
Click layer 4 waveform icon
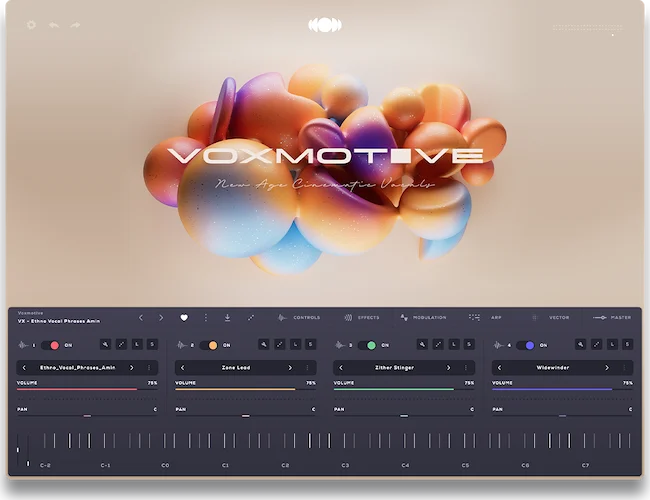tap(499, 345)
